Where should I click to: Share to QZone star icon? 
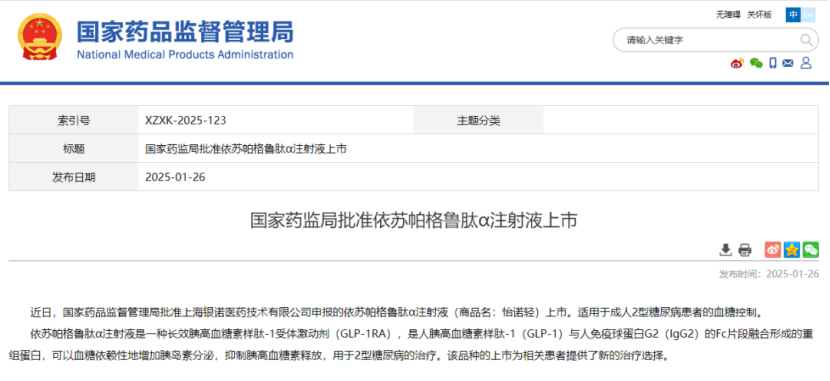pos(792,250)
